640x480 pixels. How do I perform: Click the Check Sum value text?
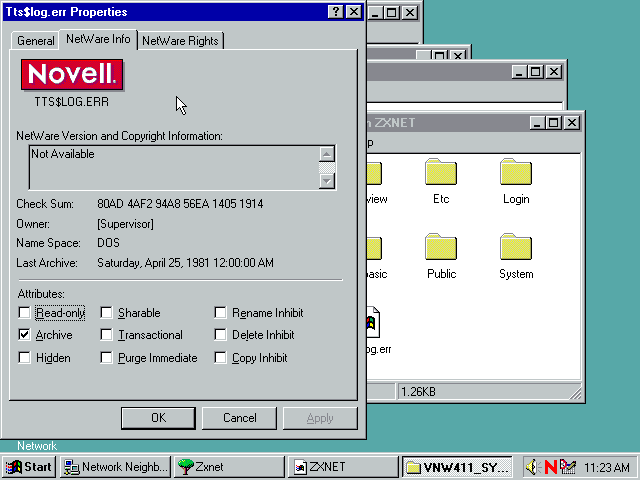click(180, 204)
